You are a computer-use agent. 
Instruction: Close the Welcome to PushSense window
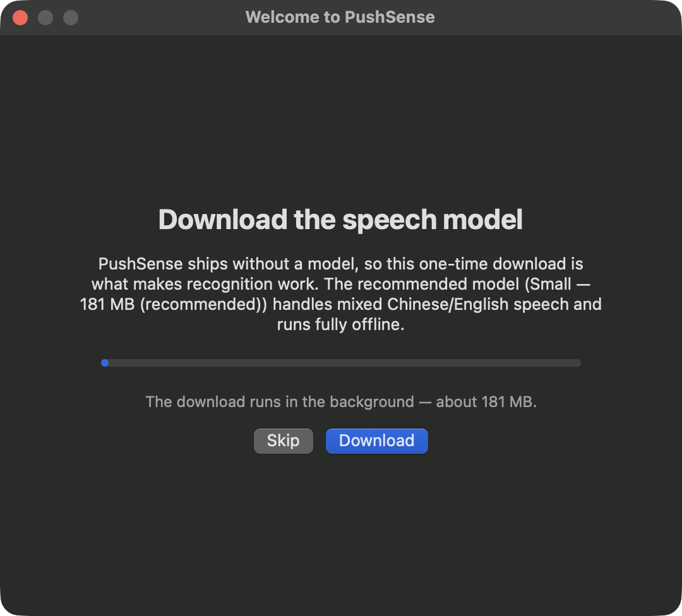click(20, 18)
